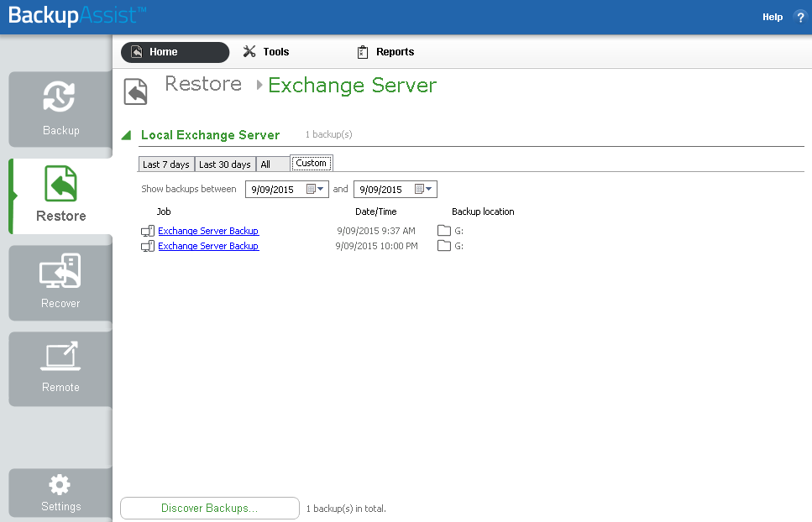Collapse the Local Exchange Server section
Image resolution: width=812 pixels, height=522 pixels.
(126, 135)
